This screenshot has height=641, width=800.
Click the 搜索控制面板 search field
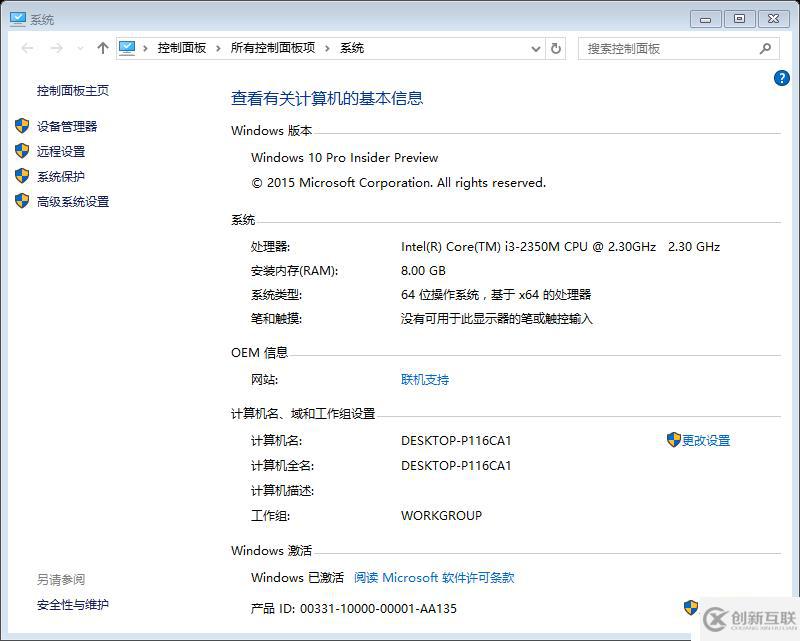pyautogui.click(x=679, y=48)
